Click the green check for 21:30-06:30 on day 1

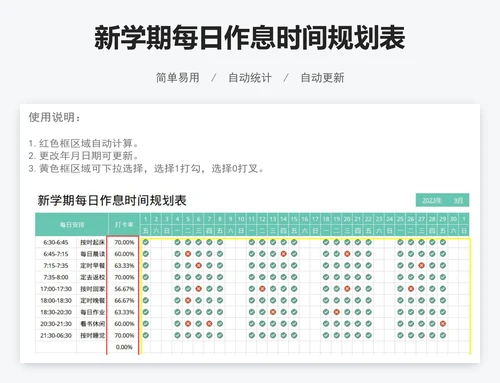coord(146,335)
